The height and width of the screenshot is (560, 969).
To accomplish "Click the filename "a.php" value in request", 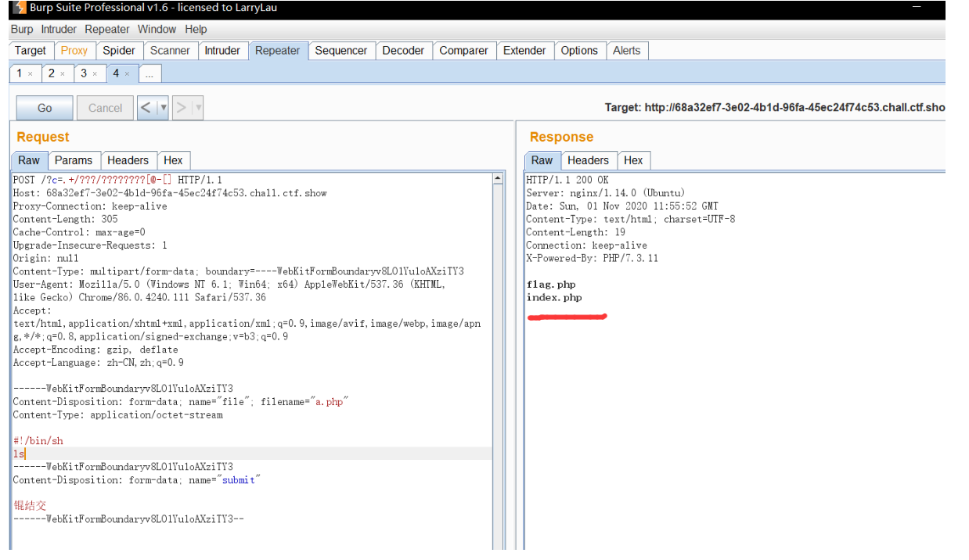I will (x=330, y=402).
